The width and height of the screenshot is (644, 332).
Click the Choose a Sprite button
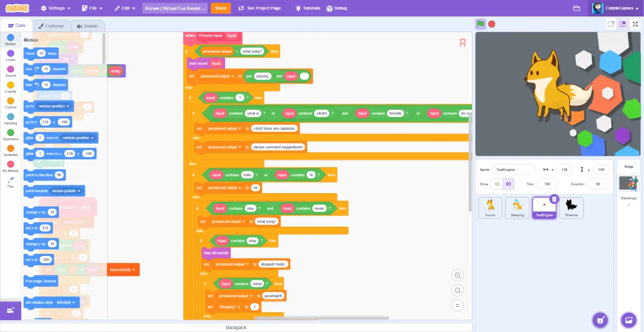(x=600, y=320)
